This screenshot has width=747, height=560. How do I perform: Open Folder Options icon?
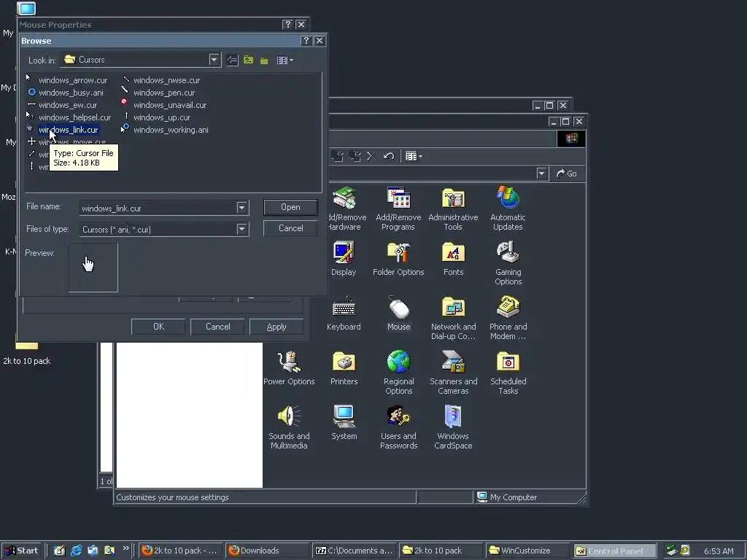coord(398,259)
